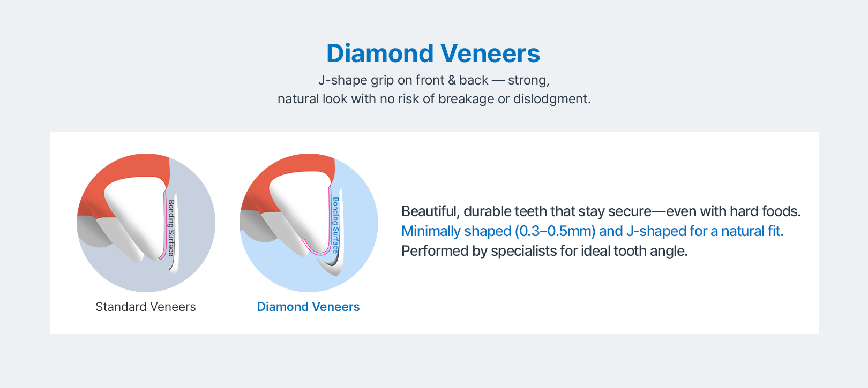Click the 'natural look with no risk' subtitle line

click(433, 99)
